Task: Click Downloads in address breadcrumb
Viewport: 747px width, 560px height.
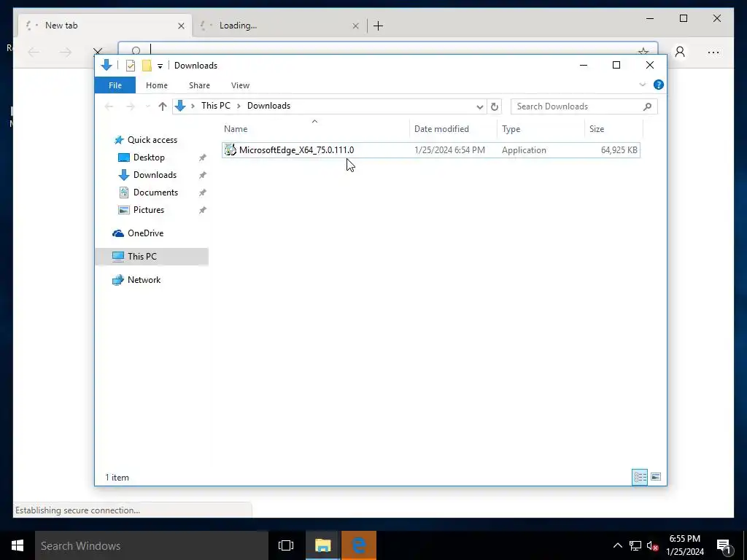Action: [268, 106]
